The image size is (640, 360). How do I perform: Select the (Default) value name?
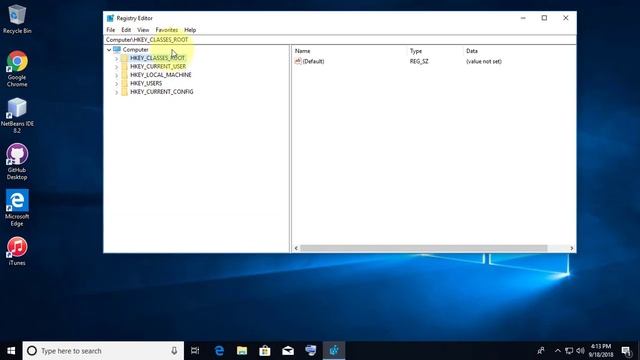pos(313,61)
